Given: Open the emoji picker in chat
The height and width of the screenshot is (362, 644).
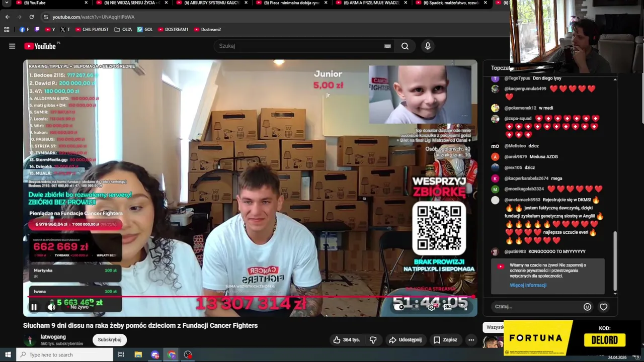Looking at the screenshot, I should click(587, 307).
